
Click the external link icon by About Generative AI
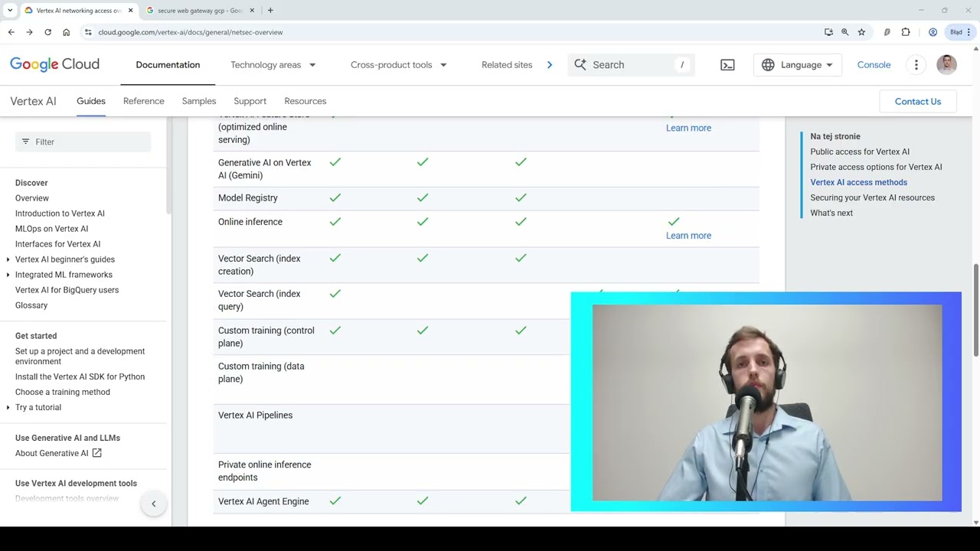97,453
